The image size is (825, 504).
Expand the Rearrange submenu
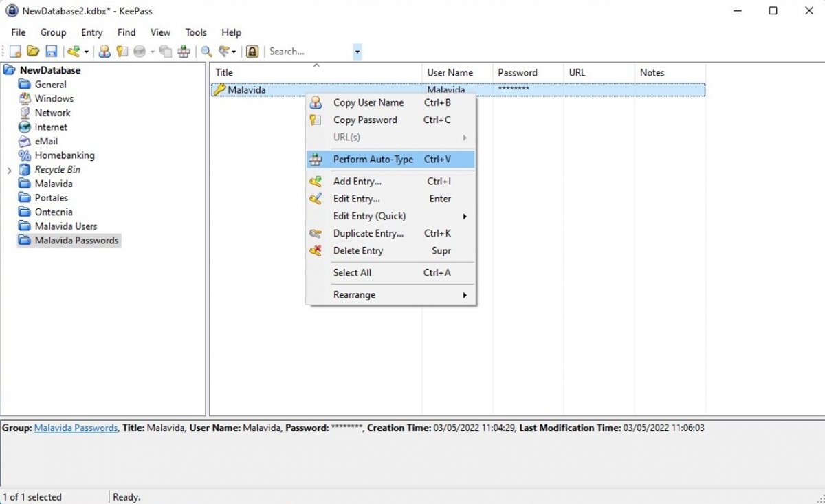coord(390,294)
